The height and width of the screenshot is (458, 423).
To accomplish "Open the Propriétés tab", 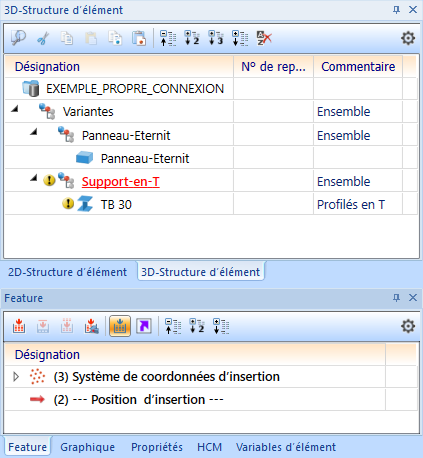I will coord(157,447).
